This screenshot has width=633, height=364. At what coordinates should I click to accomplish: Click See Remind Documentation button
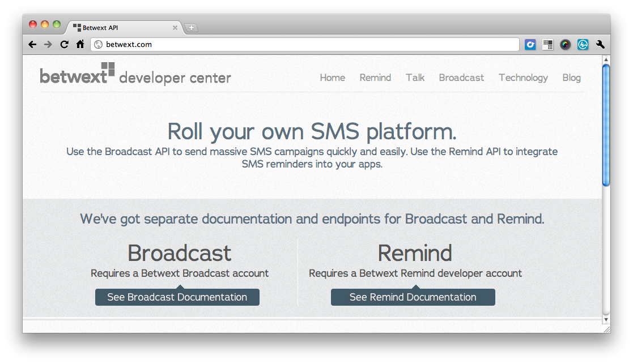(413, 297)
